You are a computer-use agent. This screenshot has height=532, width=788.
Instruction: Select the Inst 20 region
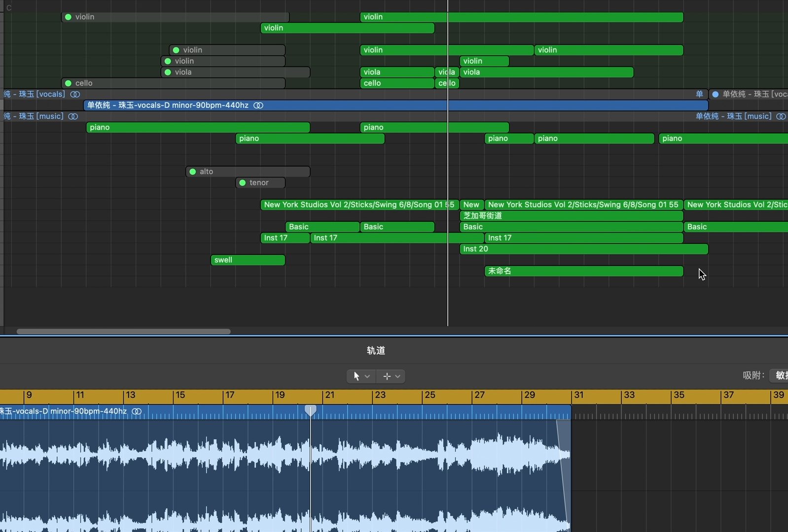pyautogui.click(x=584, y=249)
